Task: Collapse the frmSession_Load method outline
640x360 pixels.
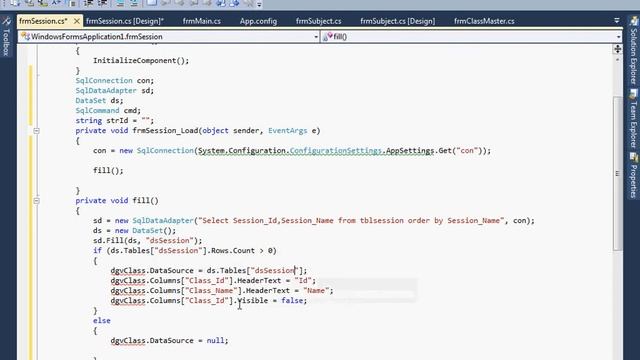Action: 36,131
